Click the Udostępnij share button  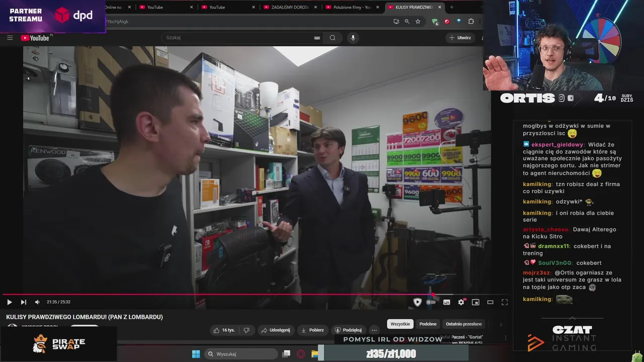pos(276,330)
